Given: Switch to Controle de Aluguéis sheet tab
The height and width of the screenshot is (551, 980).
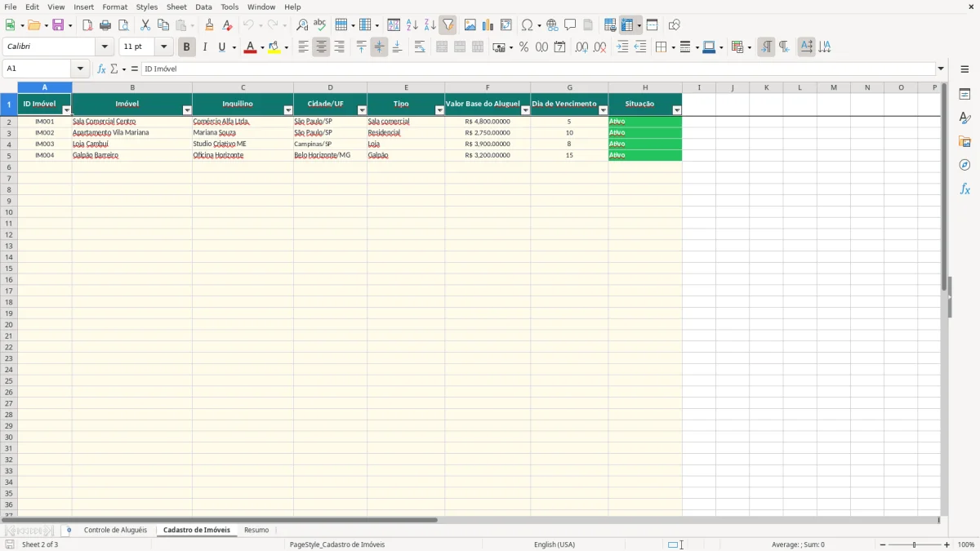Looking at the screenshot, I should 115,531.
